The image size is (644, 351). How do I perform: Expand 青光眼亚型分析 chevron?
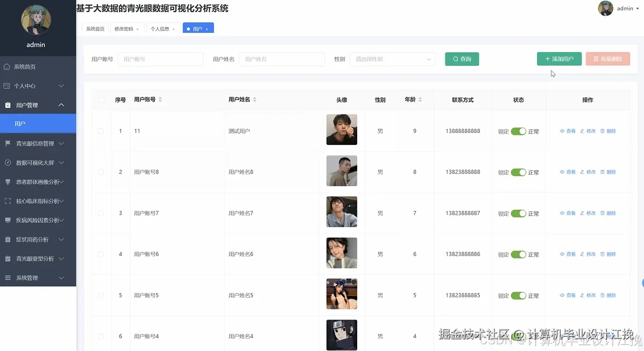(x=61, y=259)
